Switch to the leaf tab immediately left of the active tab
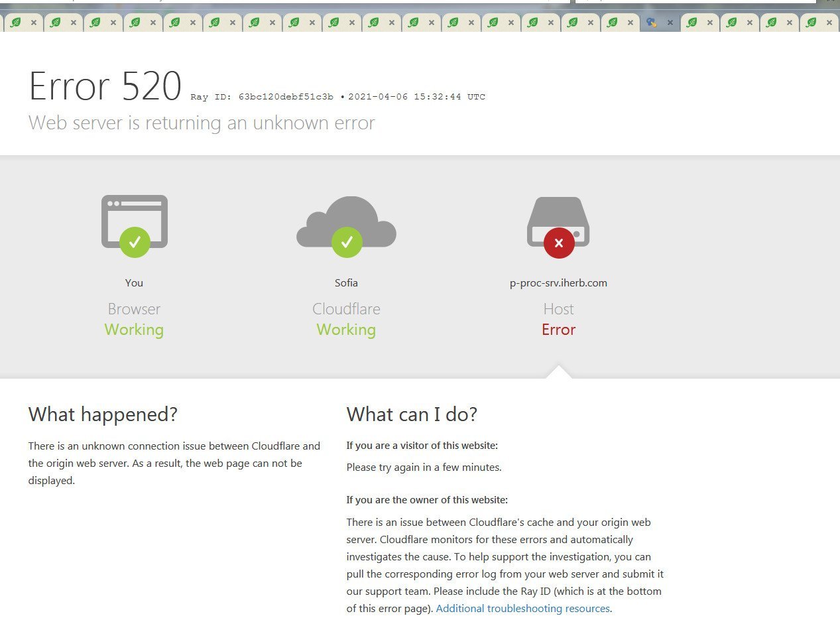 tap(613, 23)
